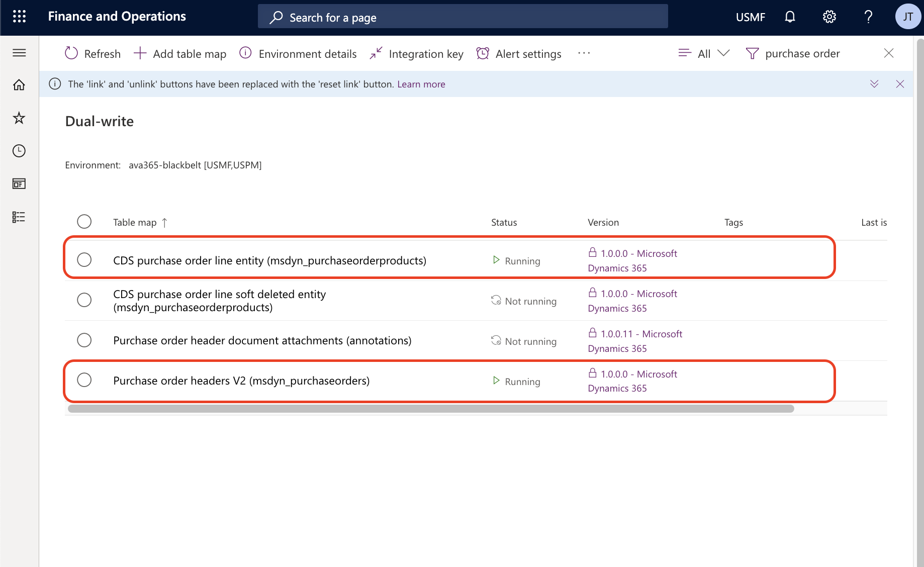Open the settings gear
This screenshot has width=924, height=567.
829,17
